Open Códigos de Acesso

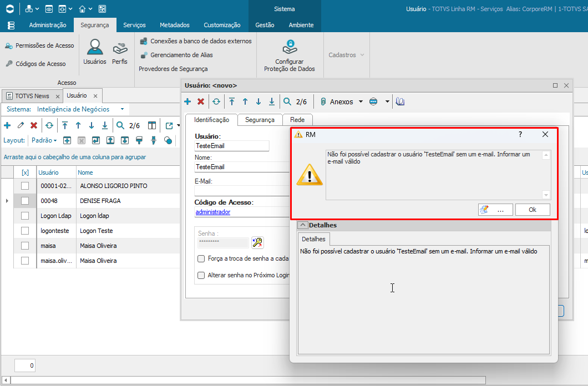click(x=36, y=64)
